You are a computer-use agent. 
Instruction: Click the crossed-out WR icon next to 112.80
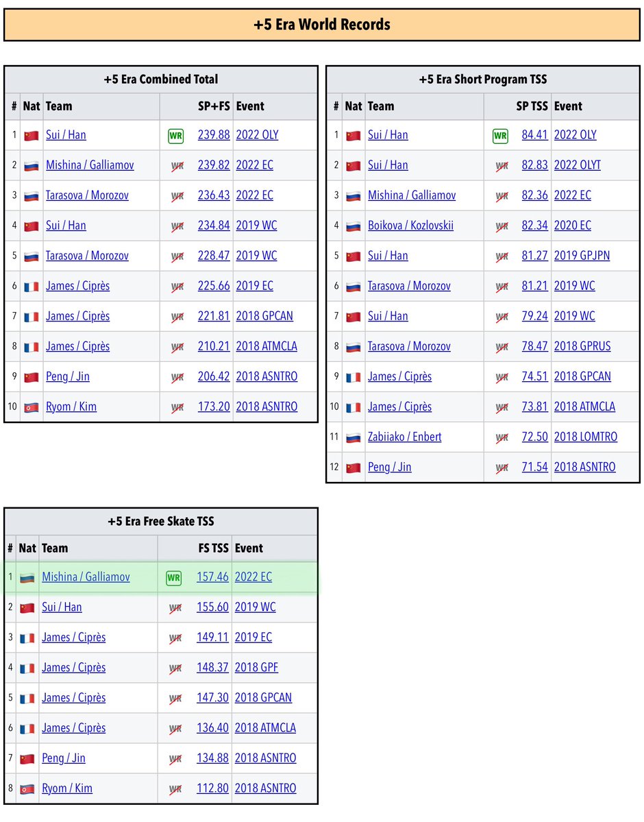click(175, 790)
